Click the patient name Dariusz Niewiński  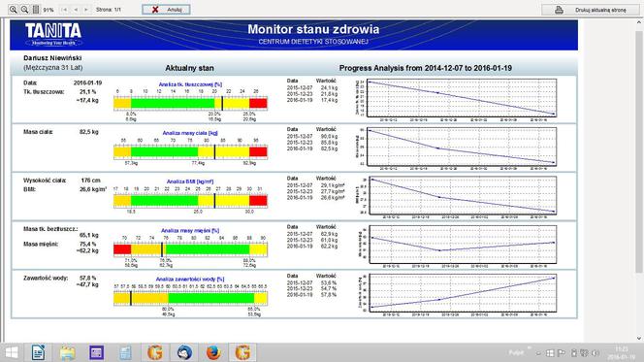point(52,58)
